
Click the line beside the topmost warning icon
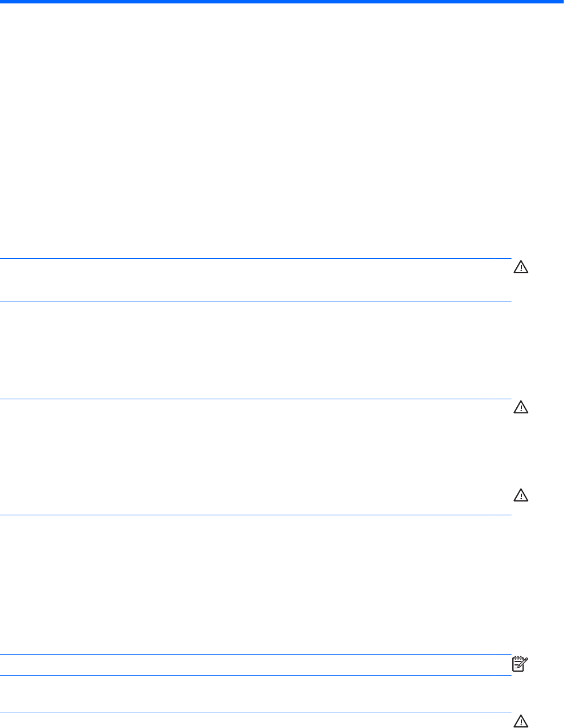256,259
